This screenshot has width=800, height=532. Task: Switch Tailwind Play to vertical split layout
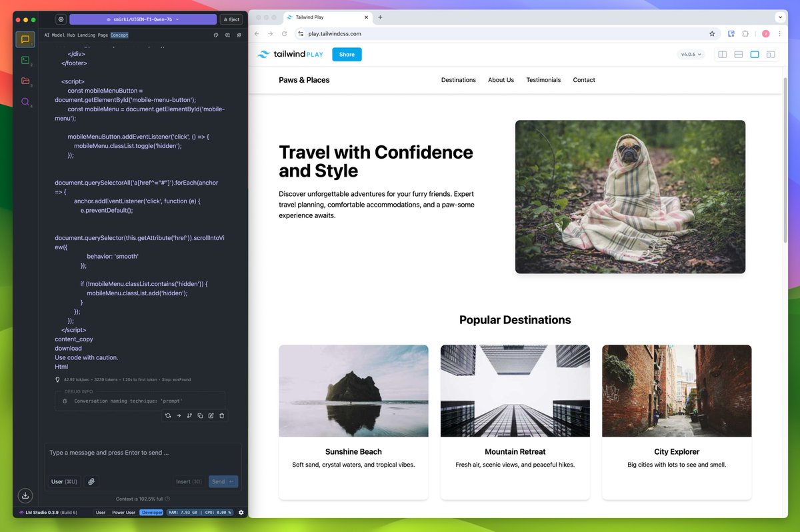722,54
